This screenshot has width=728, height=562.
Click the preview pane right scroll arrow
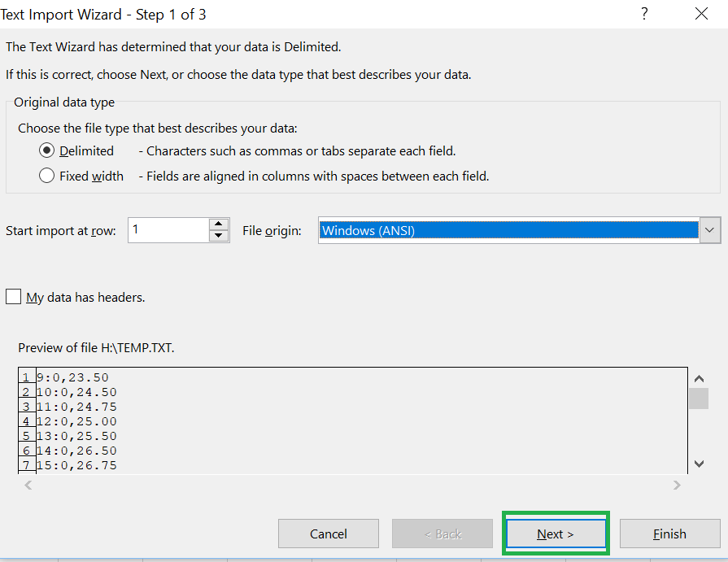(x=677, y=485)
